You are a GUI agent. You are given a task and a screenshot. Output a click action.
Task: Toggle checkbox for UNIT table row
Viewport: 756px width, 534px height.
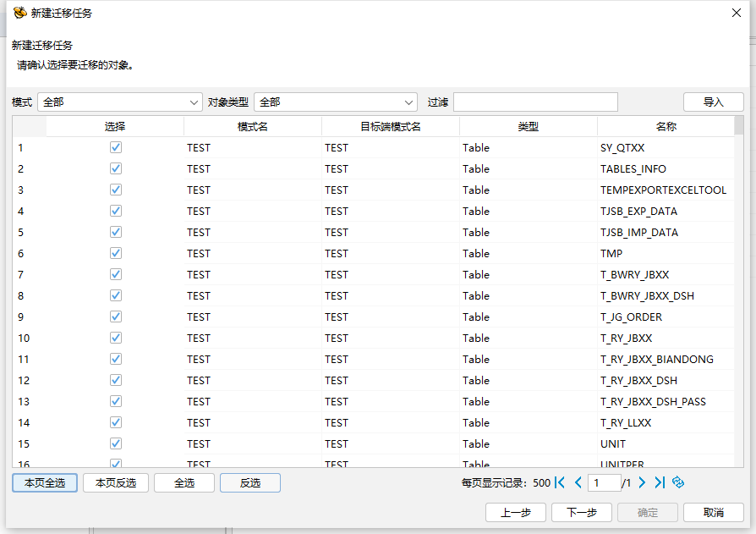116,443
